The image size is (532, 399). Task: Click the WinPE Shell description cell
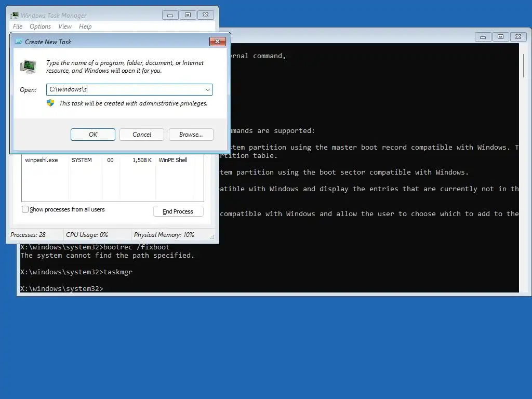173,160
